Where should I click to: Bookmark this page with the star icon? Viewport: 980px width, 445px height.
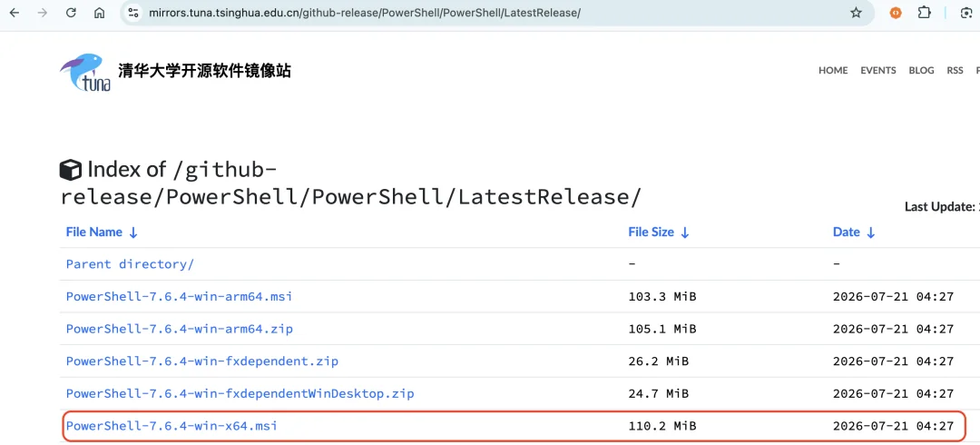click(x=856, y=13)
